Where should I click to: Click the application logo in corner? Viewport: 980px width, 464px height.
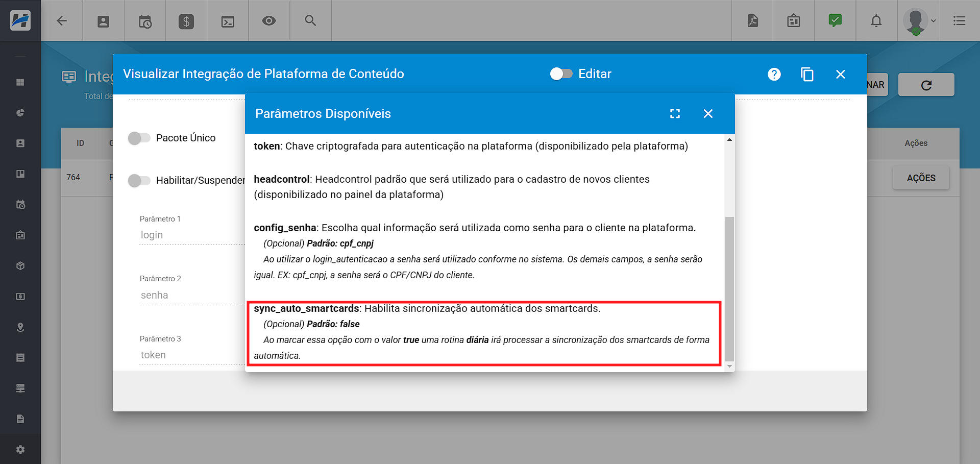point(20,20)
